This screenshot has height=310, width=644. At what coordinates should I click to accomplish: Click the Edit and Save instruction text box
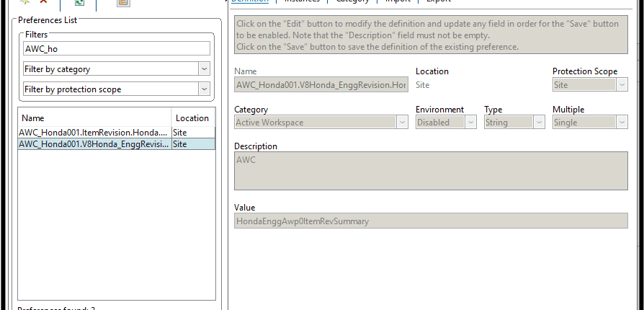pos(431,35)
